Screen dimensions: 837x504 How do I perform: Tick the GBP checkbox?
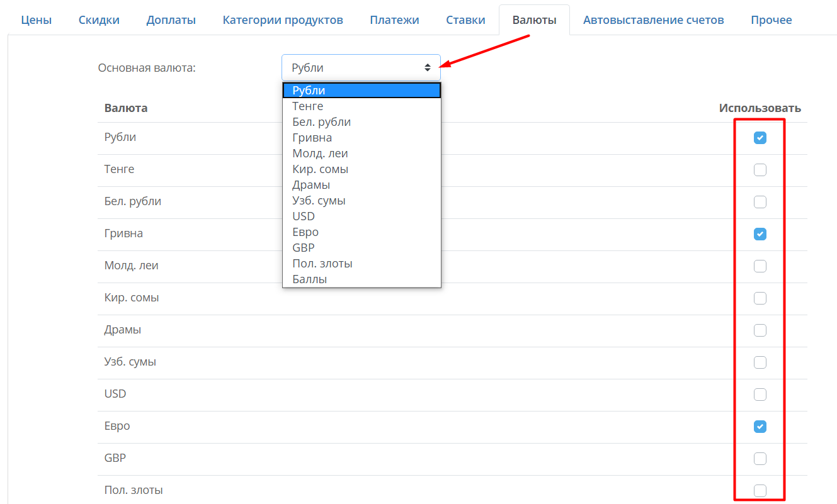[760, 459]
